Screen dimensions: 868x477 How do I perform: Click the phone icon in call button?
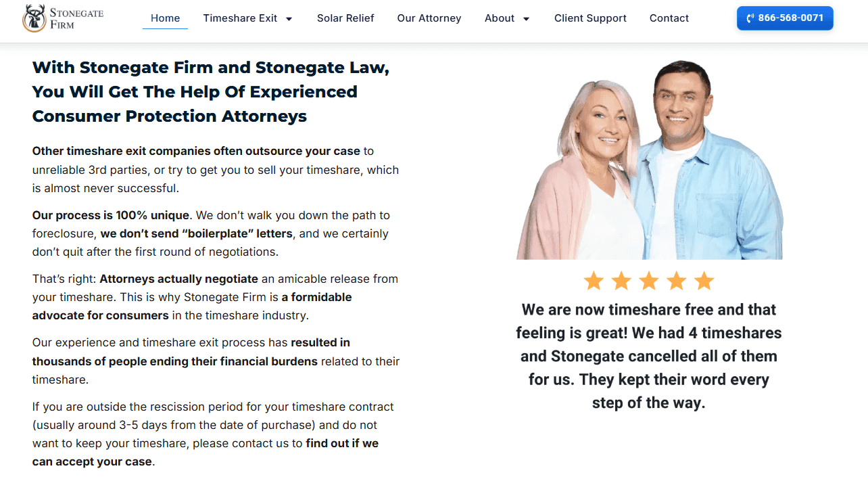tap(750, 18)
